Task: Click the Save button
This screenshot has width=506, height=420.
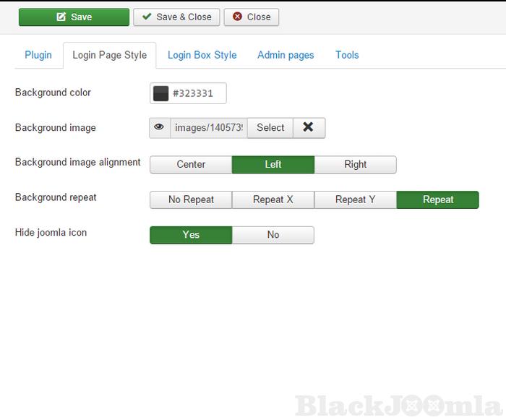Action: (x=74, y=17)
